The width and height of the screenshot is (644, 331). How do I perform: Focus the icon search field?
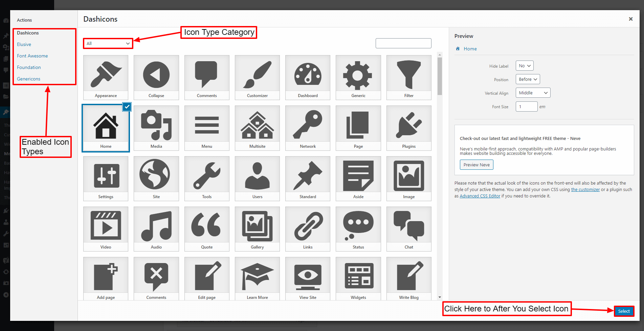coord(403,43)
